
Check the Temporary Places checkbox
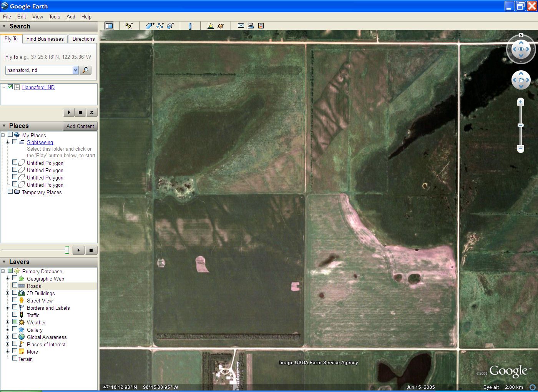(10, 191)
